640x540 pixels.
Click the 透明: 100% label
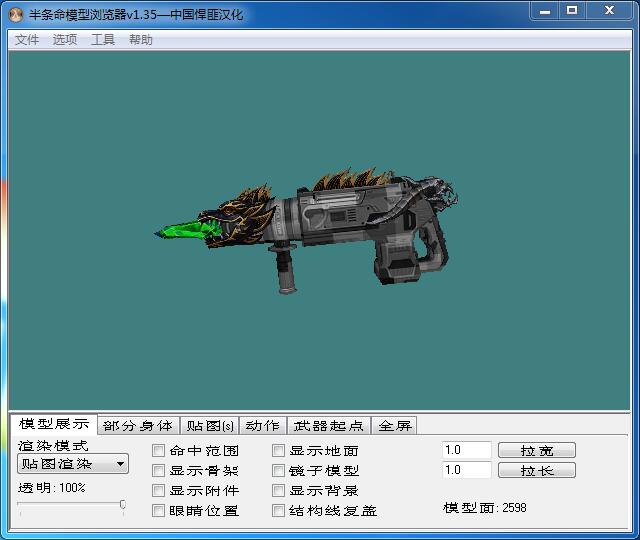click(x=52, y=488)
